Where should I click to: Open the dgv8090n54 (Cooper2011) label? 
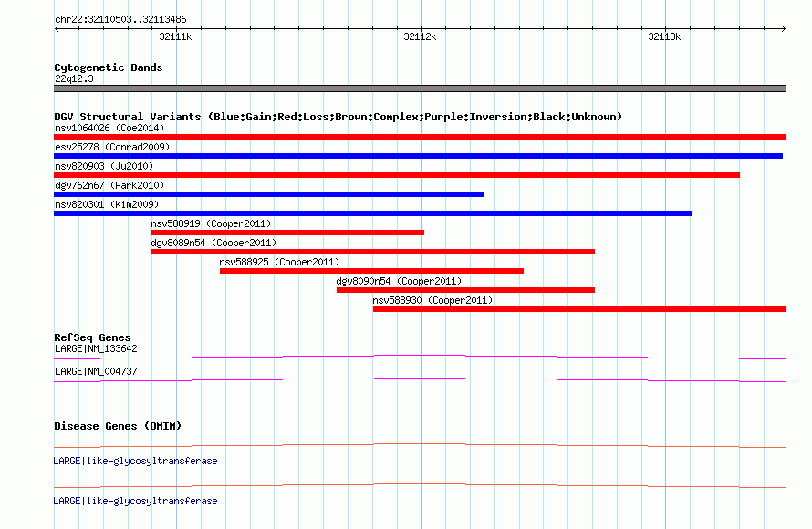(399, 281)
